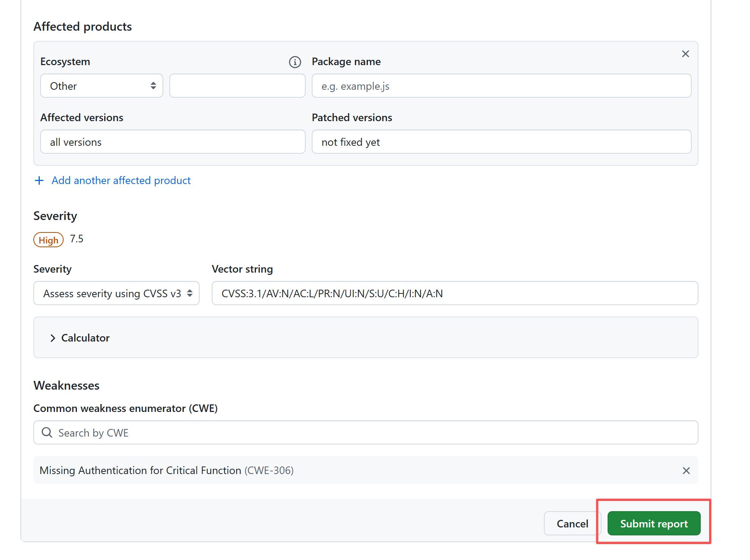Click the Vector string input field
The width and height of the screenshot is (750, 560).
click(455, 293)
